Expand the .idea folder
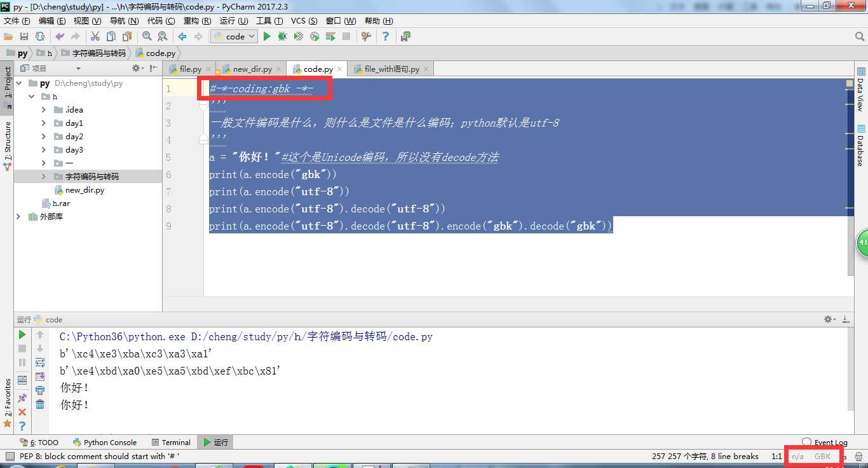 43,110
